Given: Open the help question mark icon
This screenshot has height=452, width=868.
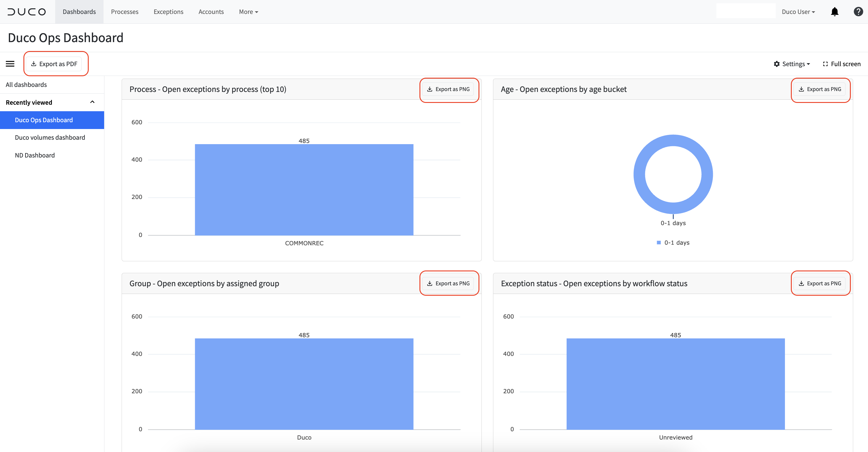Looking at the screenshot, I should click(858, 12).
